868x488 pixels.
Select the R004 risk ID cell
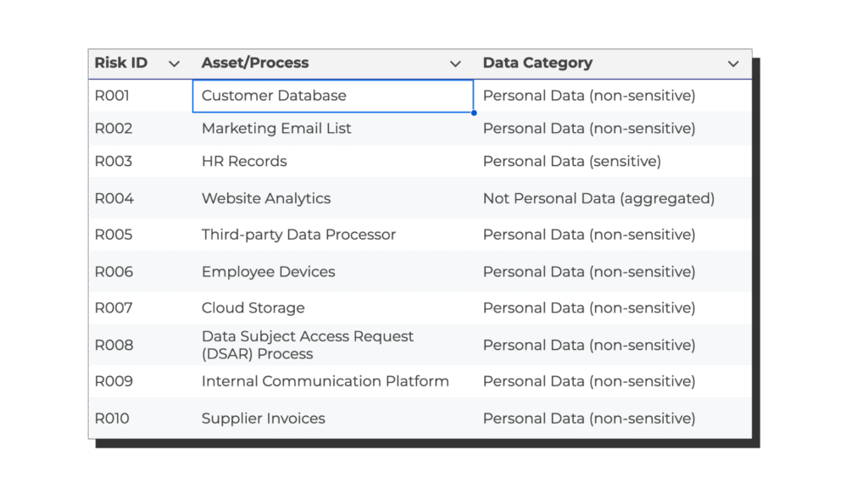(x=114, y=198)
